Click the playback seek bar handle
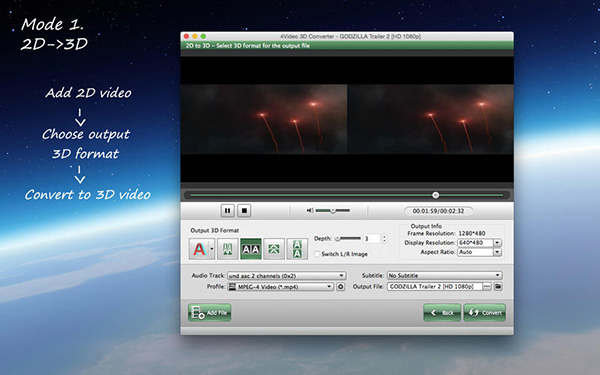600x375 pixels. click(x=435, y=195)
